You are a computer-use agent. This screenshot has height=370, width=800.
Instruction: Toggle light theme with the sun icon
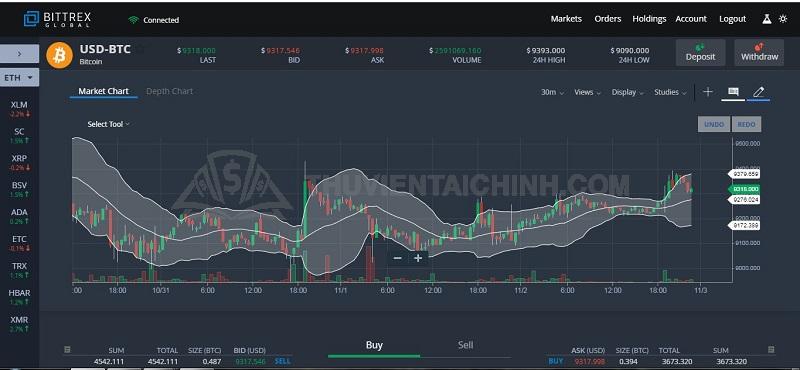(783, 19)
